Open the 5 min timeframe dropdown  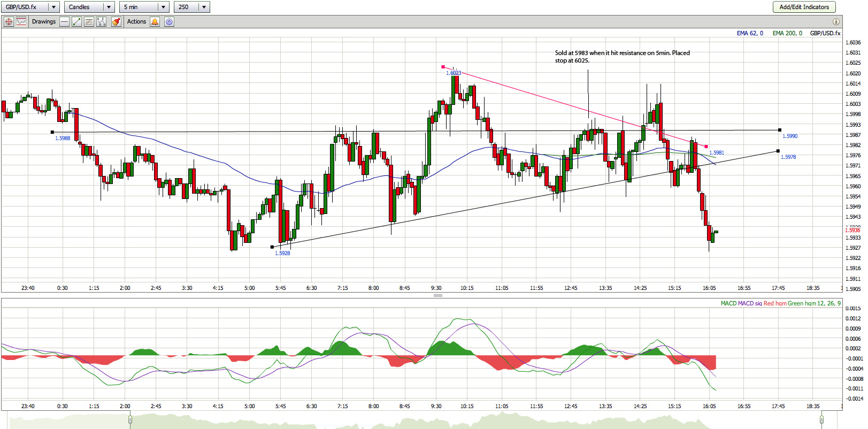[x=163, y=7]
